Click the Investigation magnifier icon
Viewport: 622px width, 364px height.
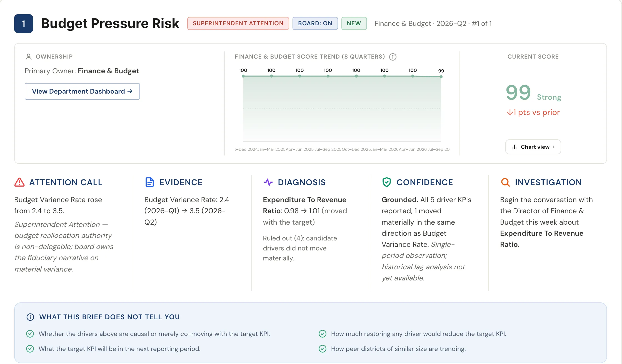click(x=505, y=182)
